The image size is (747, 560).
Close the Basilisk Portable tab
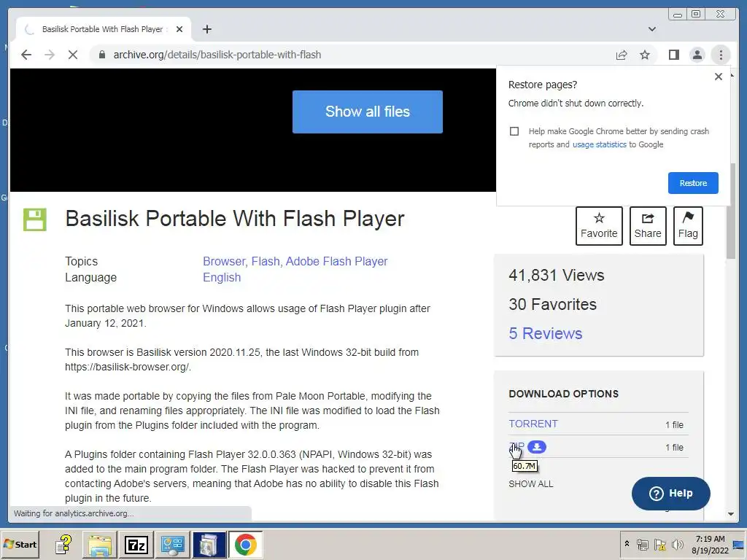[179, 29]
